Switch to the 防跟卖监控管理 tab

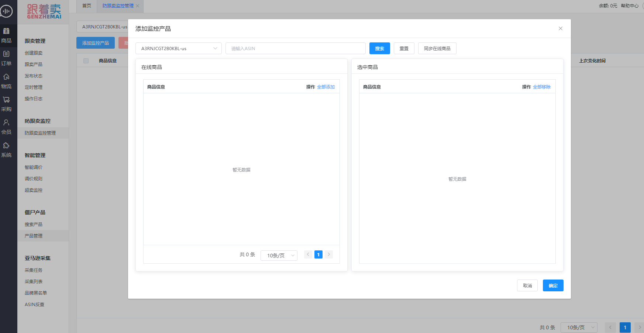pyautogui.click(x=118, y=6)
